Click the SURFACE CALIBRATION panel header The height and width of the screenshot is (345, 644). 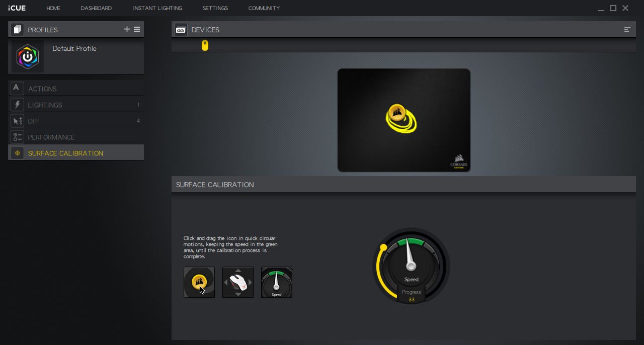tap(404, 185)
